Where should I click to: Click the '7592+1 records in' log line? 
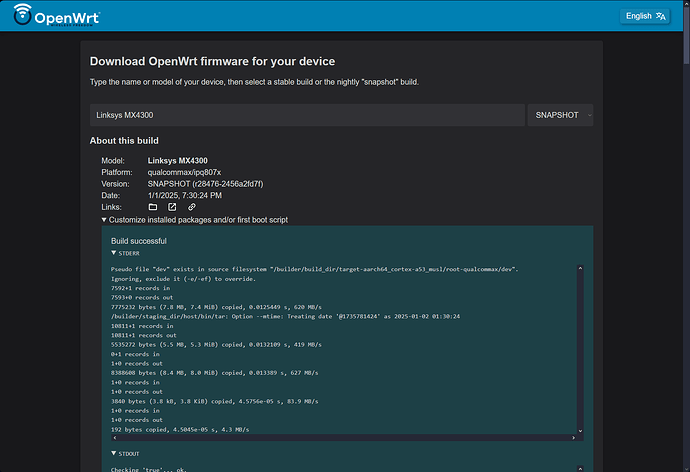pos(140,288)
